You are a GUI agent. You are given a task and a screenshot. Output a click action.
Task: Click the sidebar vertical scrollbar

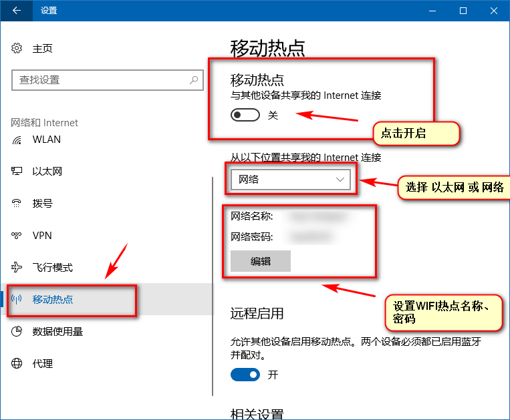point(213,287)
